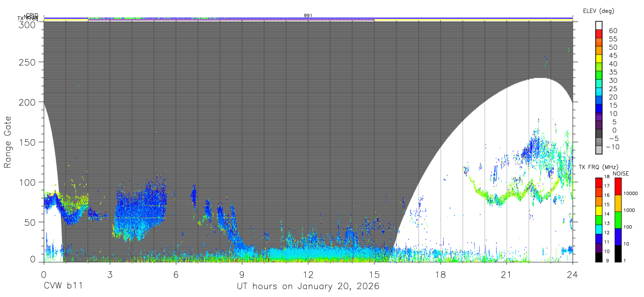Image resolution: width=644 pixels, height=297 pixels.
Task: Click the x-axis tick label "6"
Action: pyautogui.click(x=176, y=274)
